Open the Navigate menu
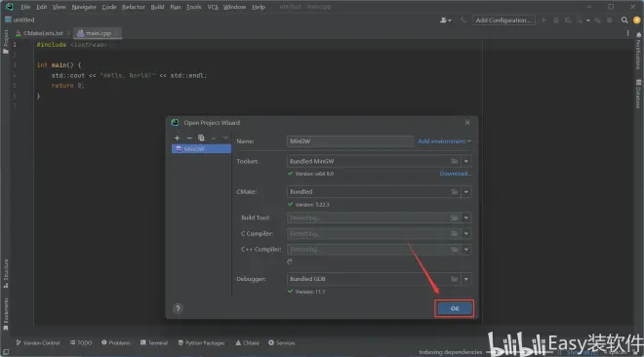Screen dimensions: 644x357 [84, 7]
